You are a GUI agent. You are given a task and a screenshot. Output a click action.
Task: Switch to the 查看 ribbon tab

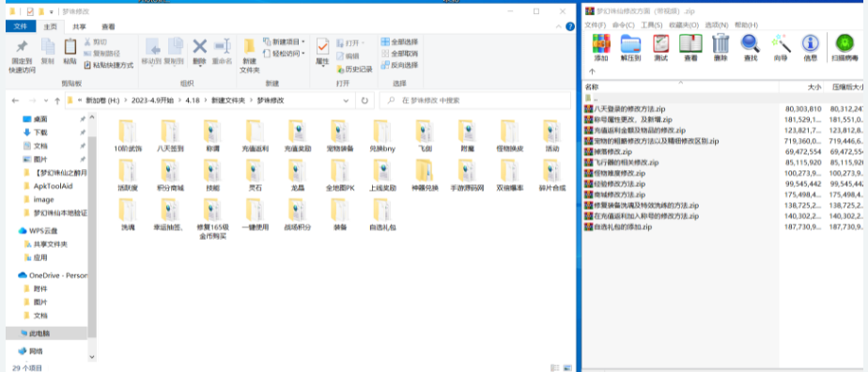109,26
